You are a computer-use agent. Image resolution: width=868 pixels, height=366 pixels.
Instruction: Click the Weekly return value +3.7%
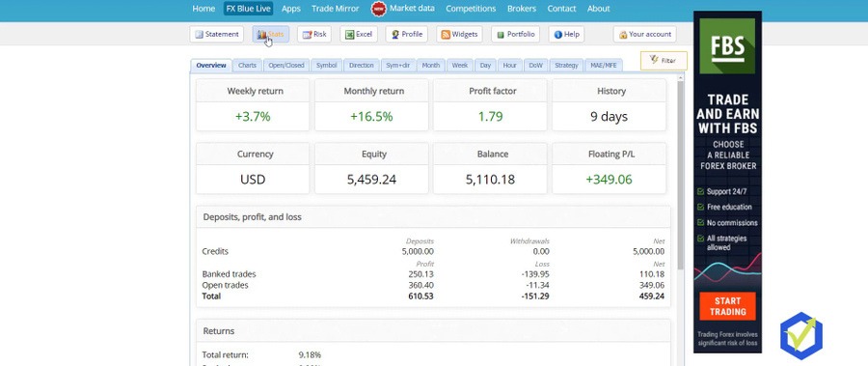click(x=253, y=117)
